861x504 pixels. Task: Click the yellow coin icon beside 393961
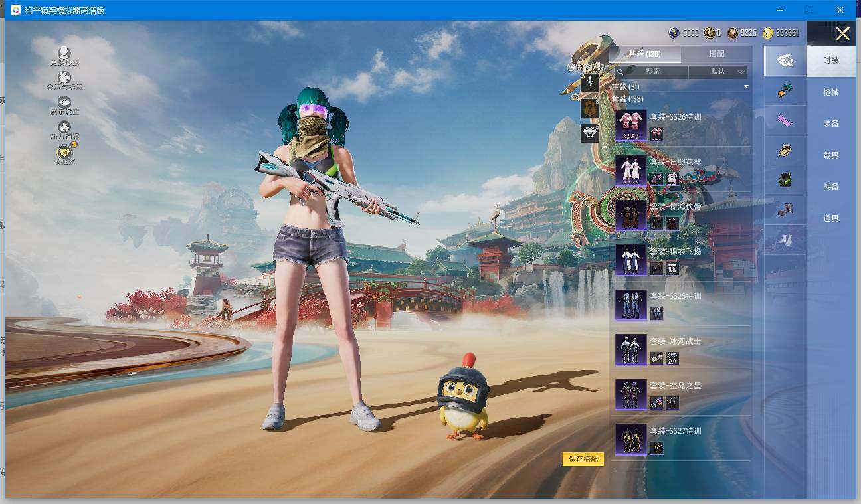click(x=768, y=33)
